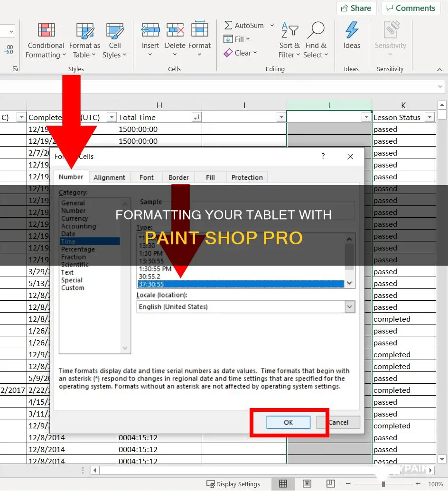Open Number group dialog launcher
The height and width of the screenshot is (491, 448).
pyautogui.click(x=15, y=69)
